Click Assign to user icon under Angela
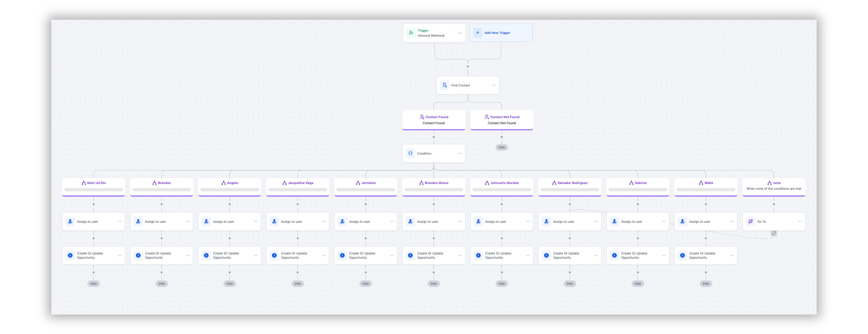This screenshot has height=334, width=868. (x=206, y=221)
